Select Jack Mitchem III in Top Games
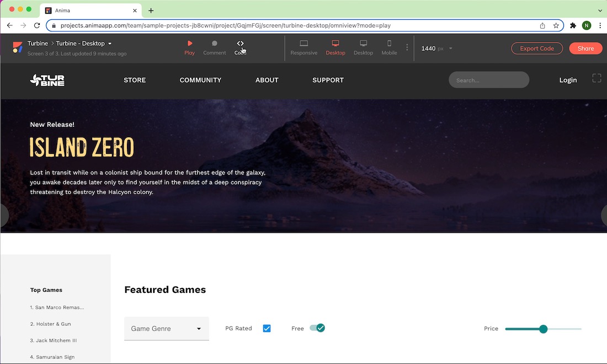Viewport: 607px width, 364px height. pyautogui.click(x=54, y=340)
